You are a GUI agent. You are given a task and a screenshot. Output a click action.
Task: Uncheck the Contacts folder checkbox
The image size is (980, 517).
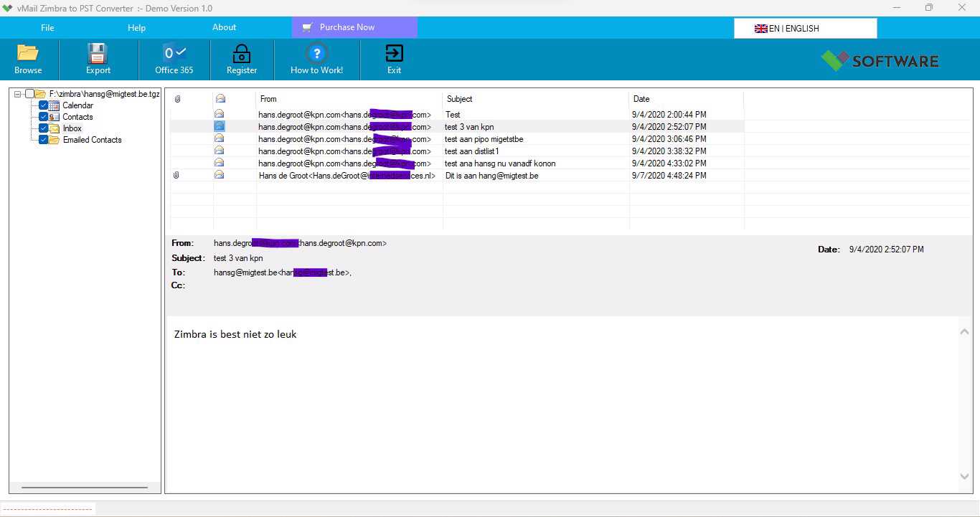coord(44,117)
